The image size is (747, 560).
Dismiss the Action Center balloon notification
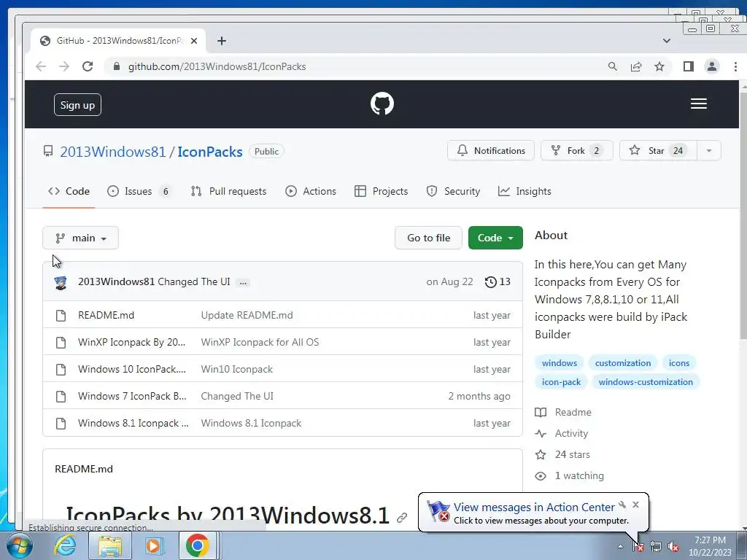click(635, 505)
